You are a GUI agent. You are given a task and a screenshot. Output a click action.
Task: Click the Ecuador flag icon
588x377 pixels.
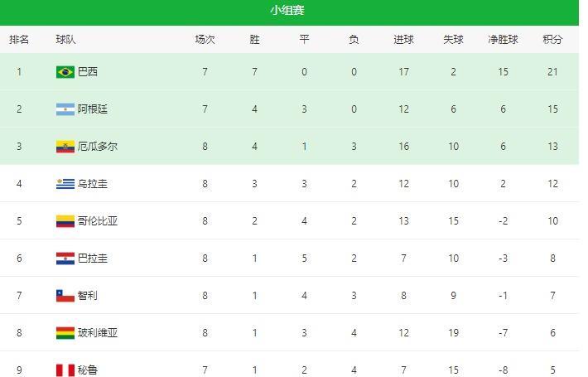pyautogui.click(x=65, y=147)
